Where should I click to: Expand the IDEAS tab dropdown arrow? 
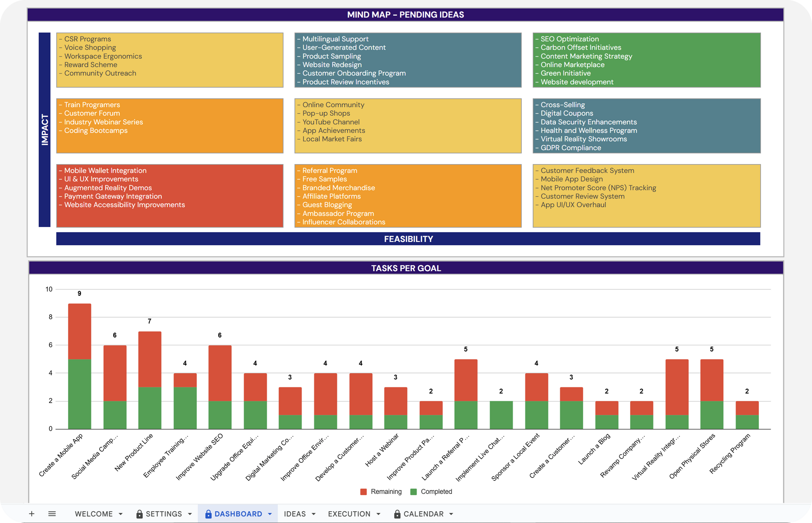tap(313, 514)
